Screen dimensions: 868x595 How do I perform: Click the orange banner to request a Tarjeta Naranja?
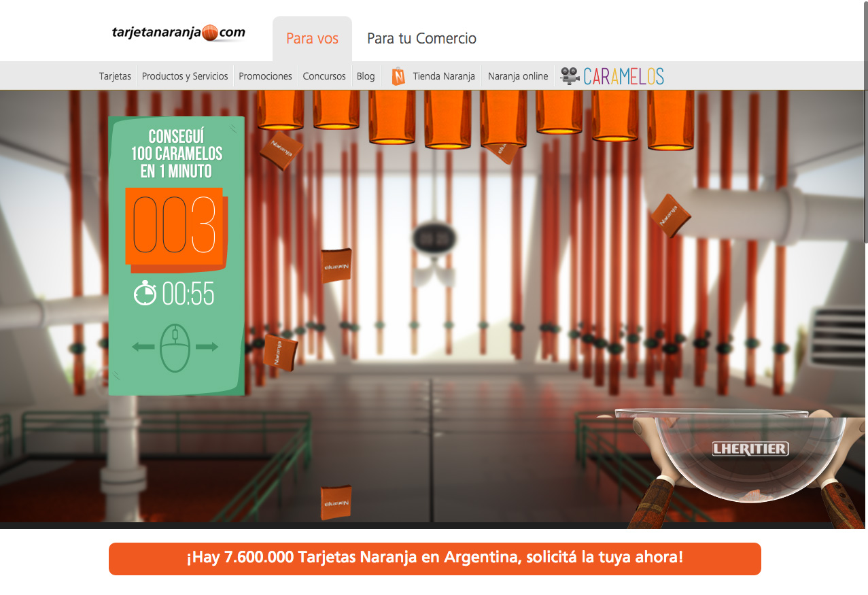pos(435,559)
